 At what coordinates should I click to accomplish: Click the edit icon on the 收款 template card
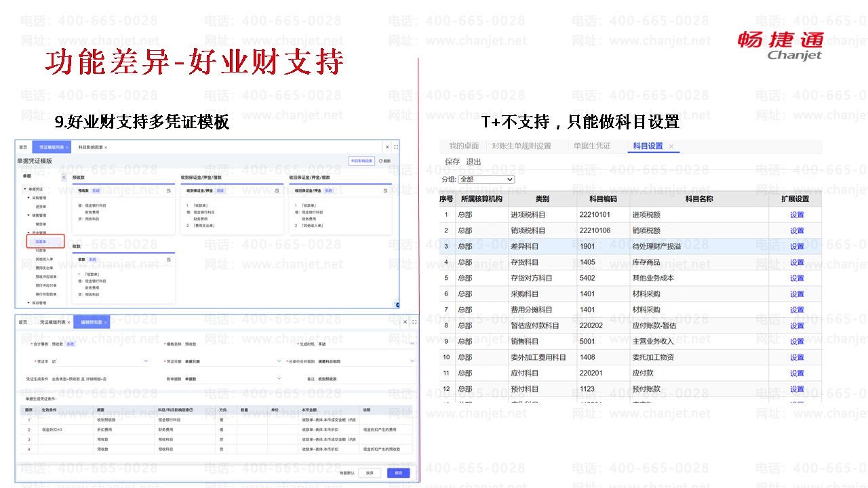(168, 259)
